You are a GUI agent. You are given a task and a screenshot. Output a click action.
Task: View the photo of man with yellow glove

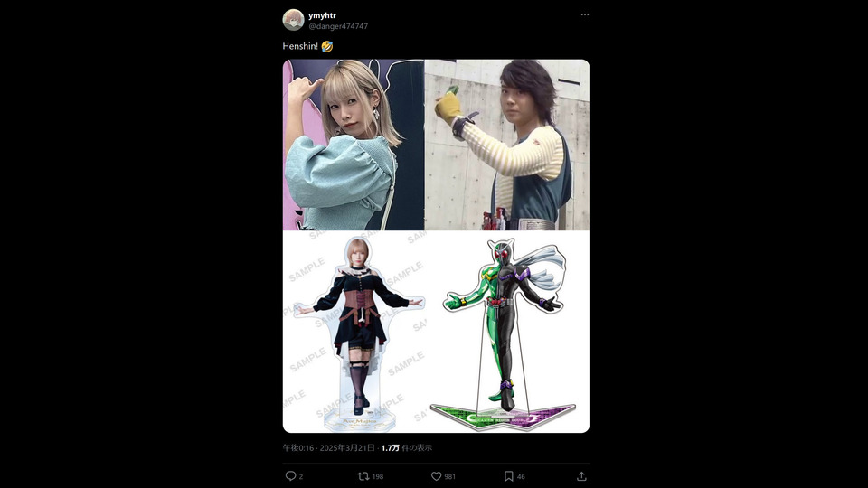pos(507,145)
